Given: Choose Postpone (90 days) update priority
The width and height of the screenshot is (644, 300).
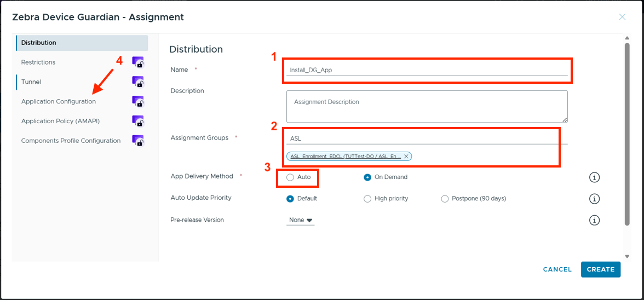Looking at the screenshot, I should 445,199.
